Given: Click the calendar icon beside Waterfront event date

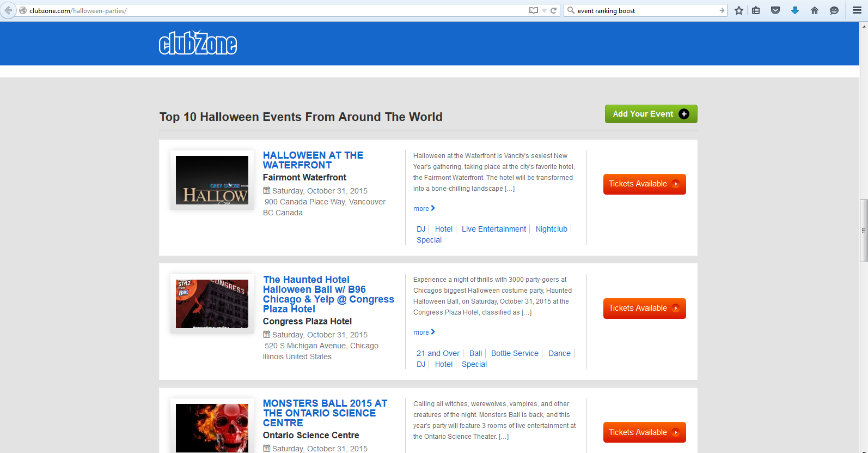Looking at the screenshot, I should click(x=267, y=191).
